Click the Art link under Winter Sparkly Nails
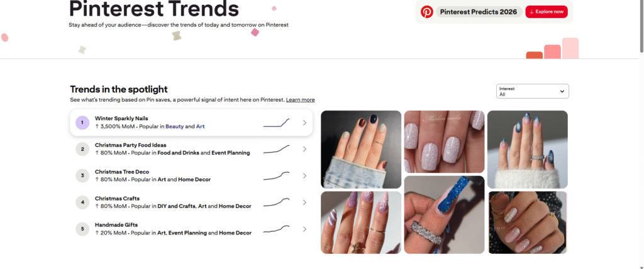The height and width of the screenshot is (269, 644). click(200, 126)
